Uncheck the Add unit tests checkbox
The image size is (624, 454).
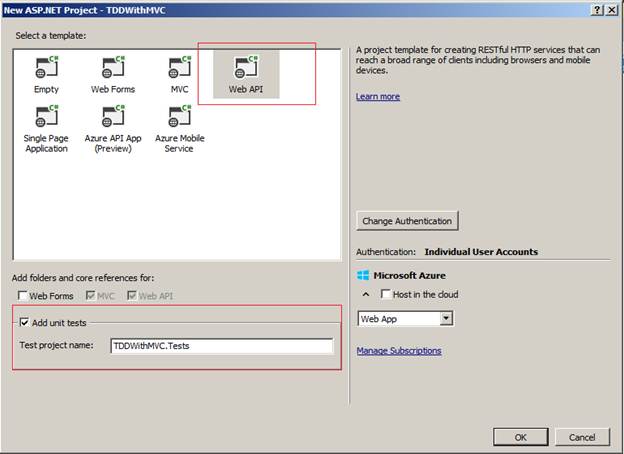point(24,322)
